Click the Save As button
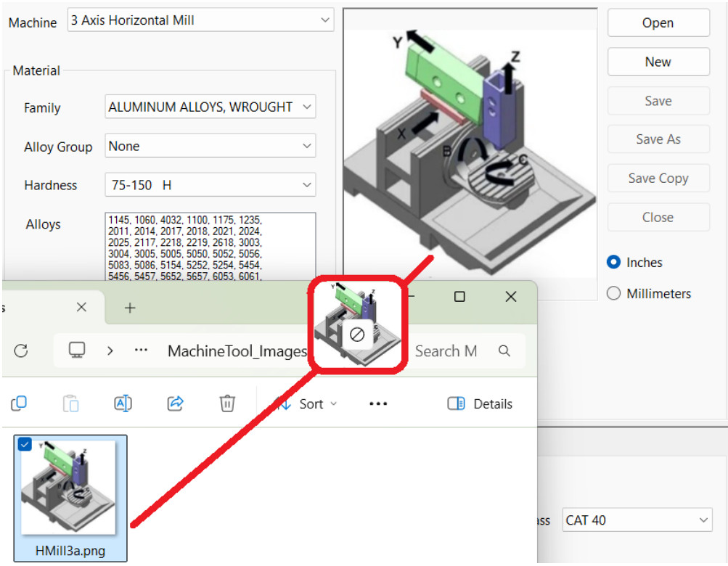 click(658, 139)
